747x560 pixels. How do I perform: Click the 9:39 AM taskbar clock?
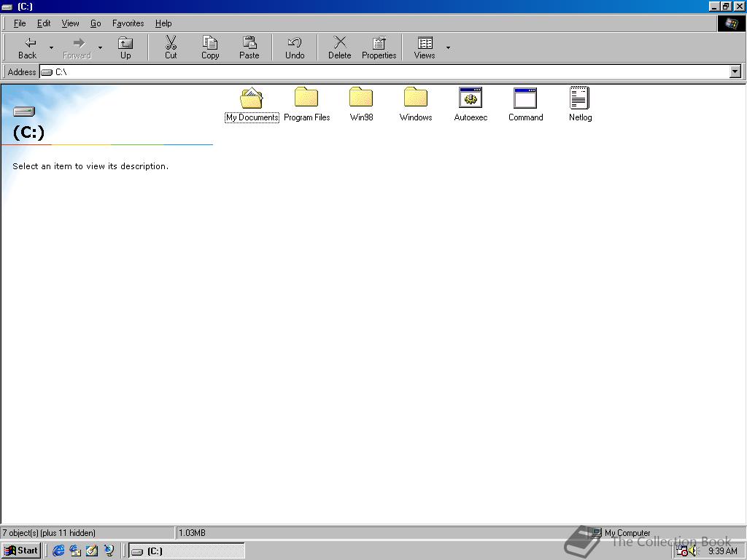723,551
